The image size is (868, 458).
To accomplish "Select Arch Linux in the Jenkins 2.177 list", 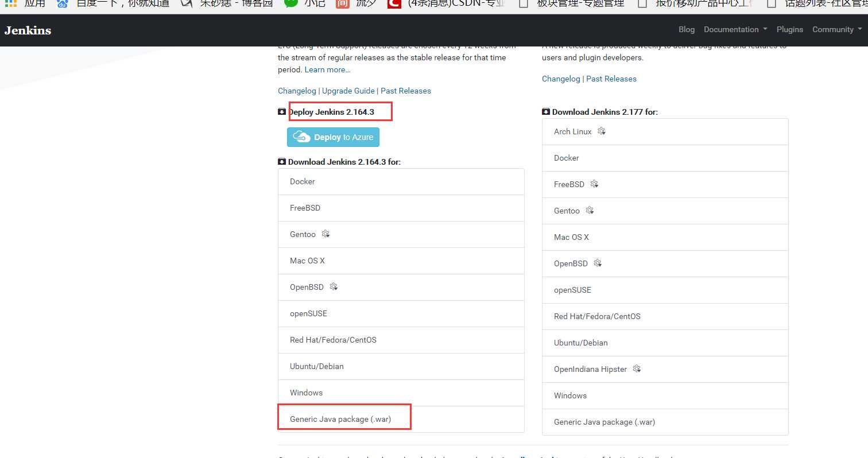I will (x=665, y=131).
